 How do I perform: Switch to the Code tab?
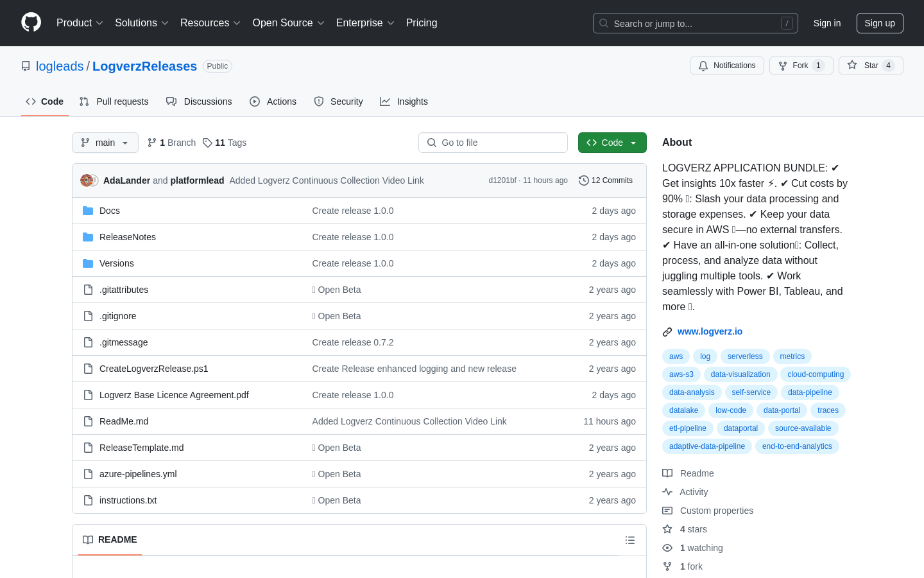(45, 101)
